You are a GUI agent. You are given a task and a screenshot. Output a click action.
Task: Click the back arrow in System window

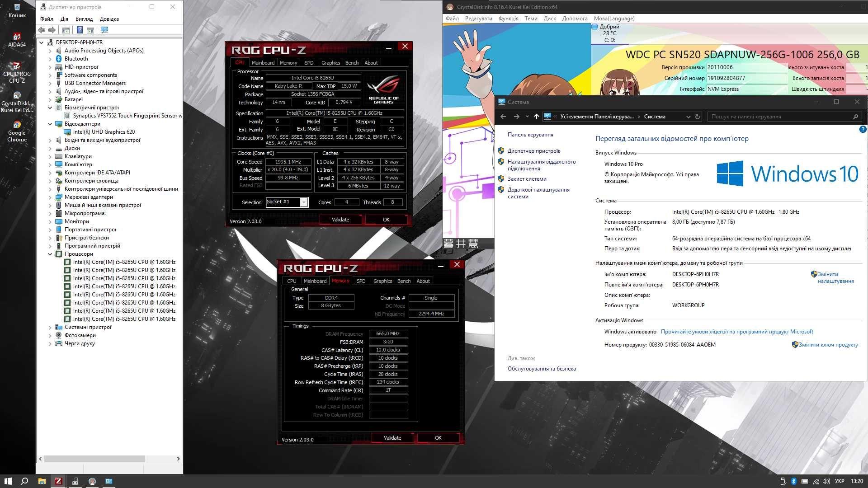tap(503, 117)
